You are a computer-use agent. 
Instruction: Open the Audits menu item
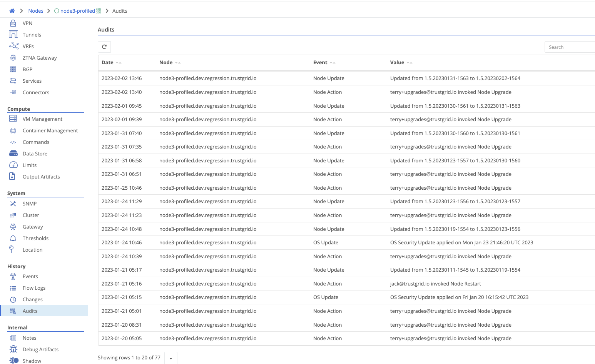44,311
